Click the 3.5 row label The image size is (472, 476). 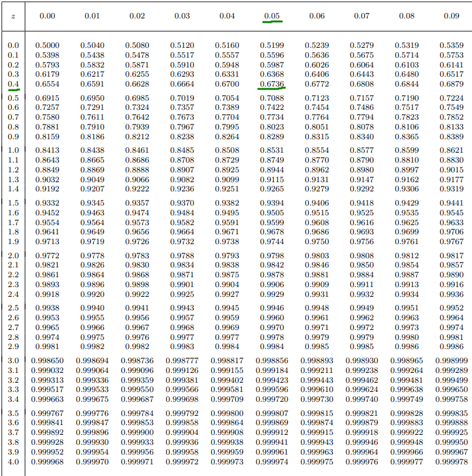pos(14,413)
